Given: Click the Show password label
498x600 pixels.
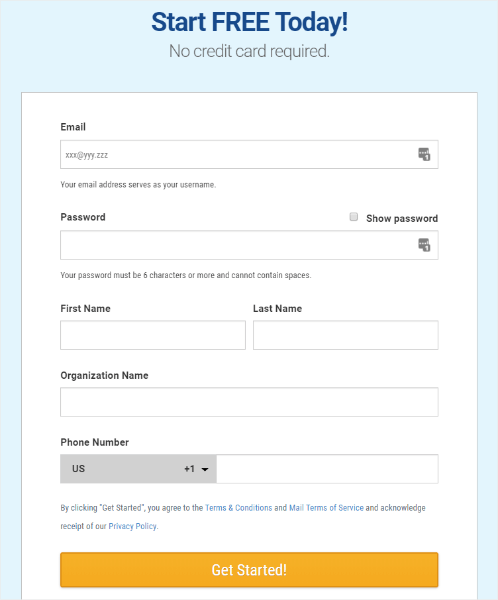Looking at the screenshot, I should [402, 218].
